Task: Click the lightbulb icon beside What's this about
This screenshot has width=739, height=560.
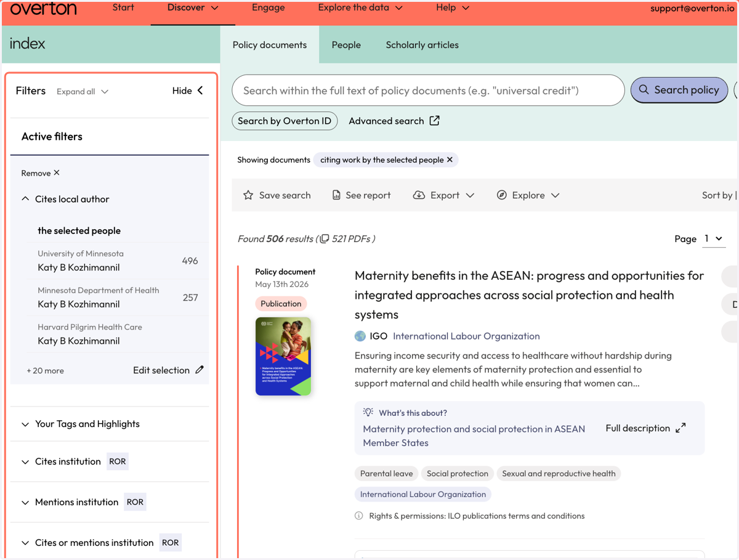Action: (368, 413)
